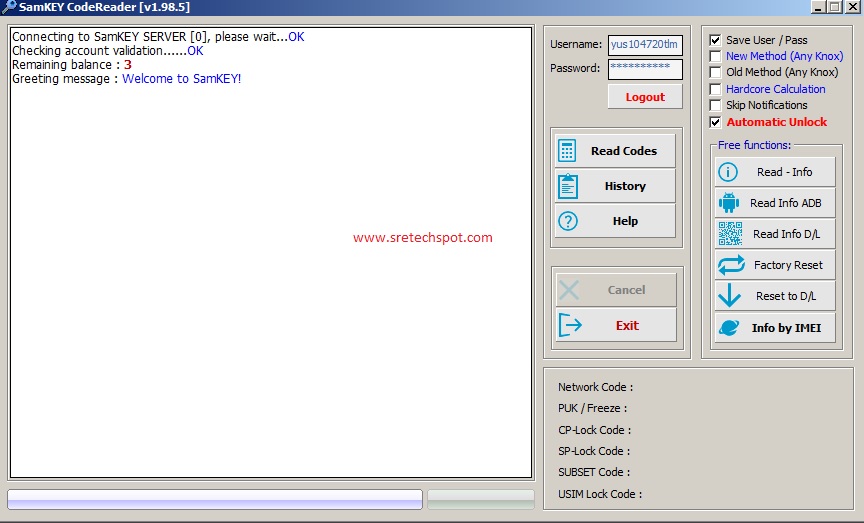This screenshot has width=864, height=523.
Task: Click the clipboard icon on History
Action: (568, 186)
